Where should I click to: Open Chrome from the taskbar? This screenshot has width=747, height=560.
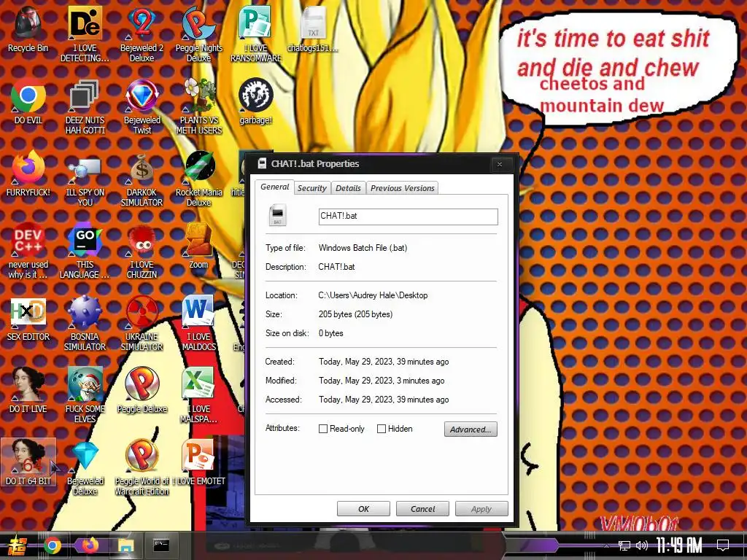click(x=53, y=545)
